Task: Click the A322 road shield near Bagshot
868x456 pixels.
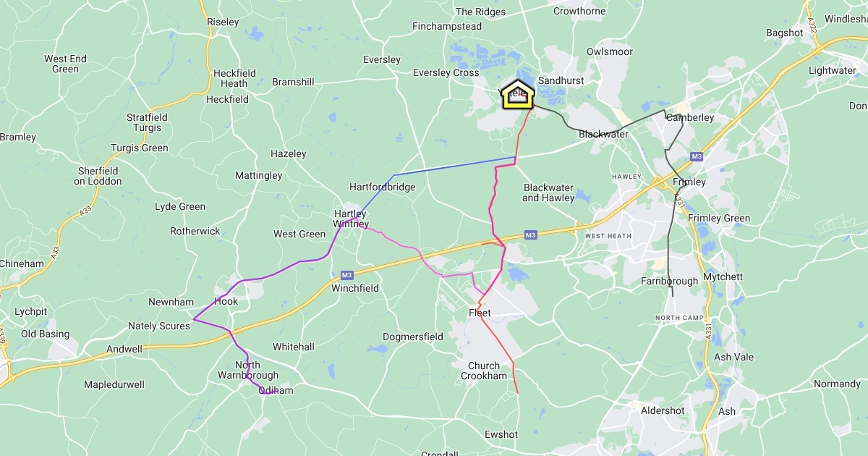Action: tap(813, 27)
